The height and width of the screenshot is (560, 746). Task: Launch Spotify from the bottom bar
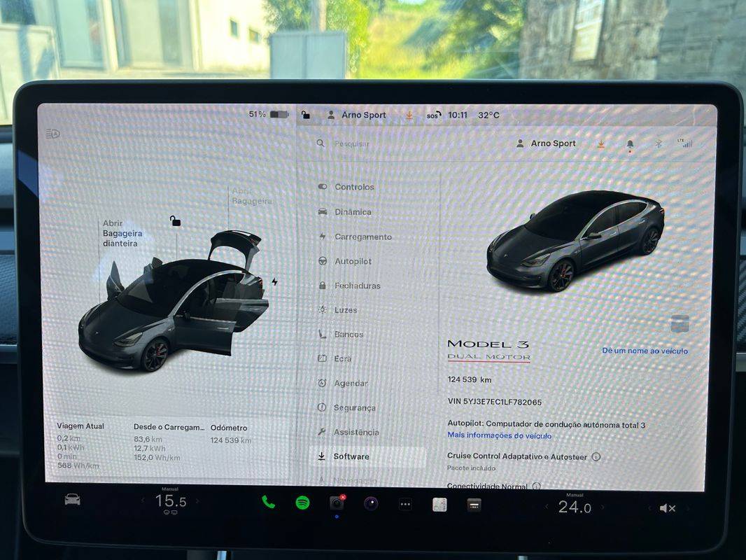tap(302, 503)
